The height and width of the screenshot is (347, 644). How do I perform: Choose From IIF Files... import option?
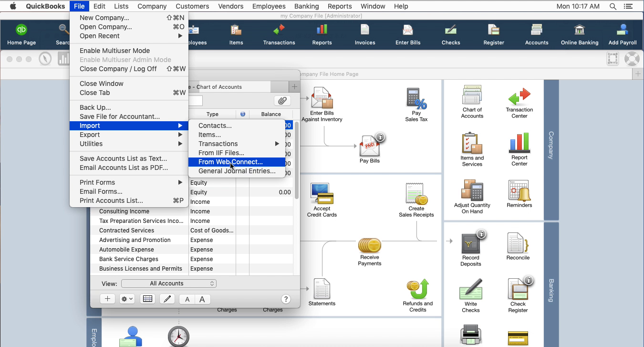click(237, 153)
